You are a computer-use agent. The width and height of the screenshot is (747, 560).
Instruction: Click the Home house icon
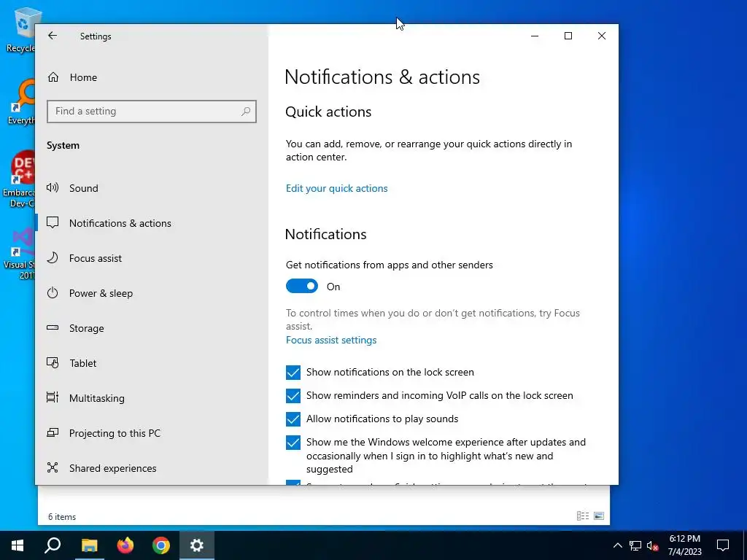coord(53,77)
